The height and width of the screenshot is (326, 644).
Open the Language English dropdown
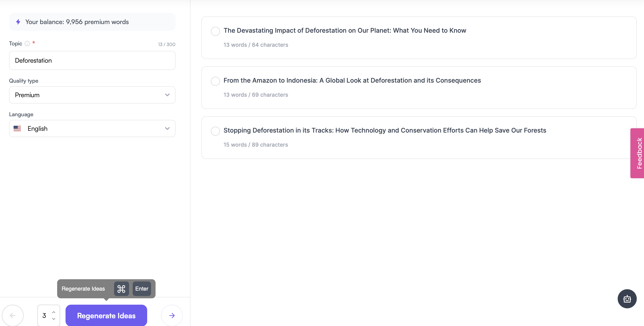92,128
